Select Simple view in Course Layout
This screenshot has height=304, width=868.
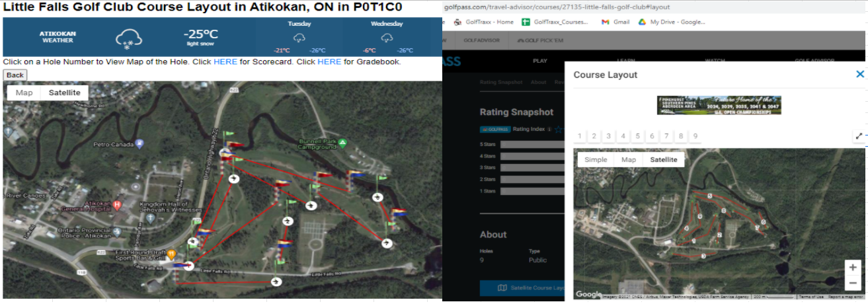point(596,160)
